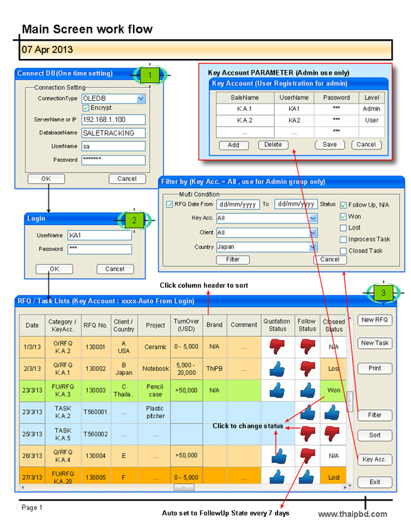Click Cancel in the Key Account dialog

tap(366, 145)
